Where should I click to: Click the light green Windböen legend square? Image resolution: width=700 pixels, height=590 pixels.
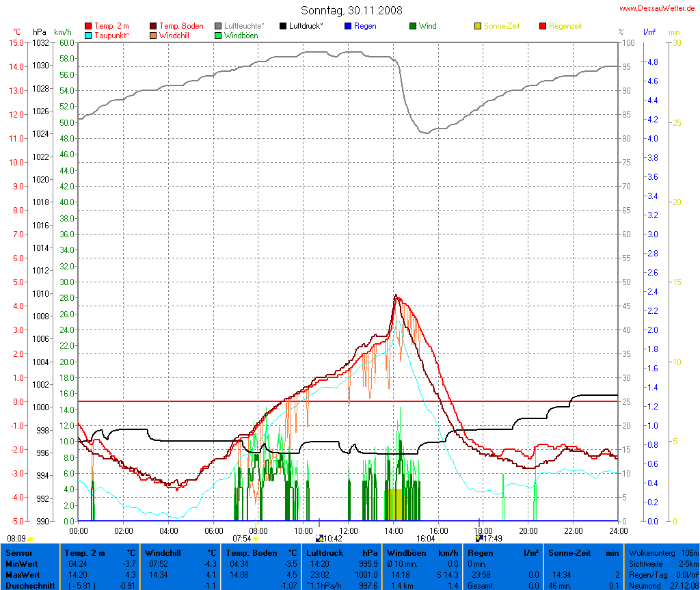[x=218, y=36]
